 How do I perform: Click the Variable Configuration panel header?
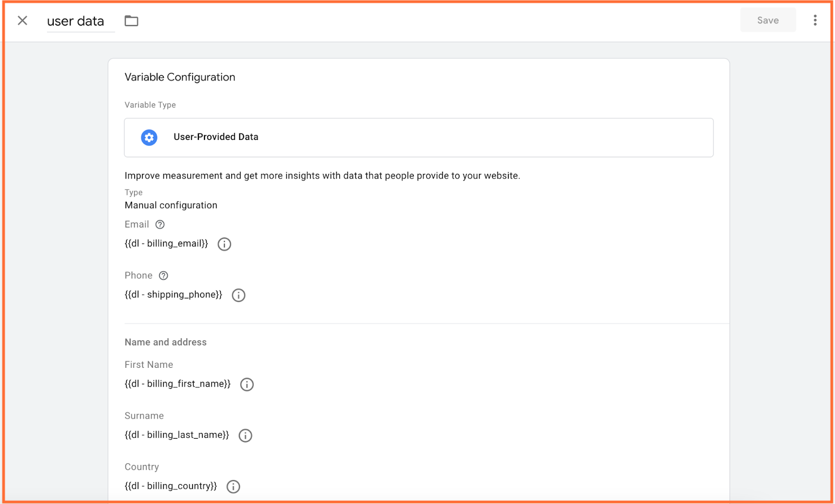tap(180, 77)
